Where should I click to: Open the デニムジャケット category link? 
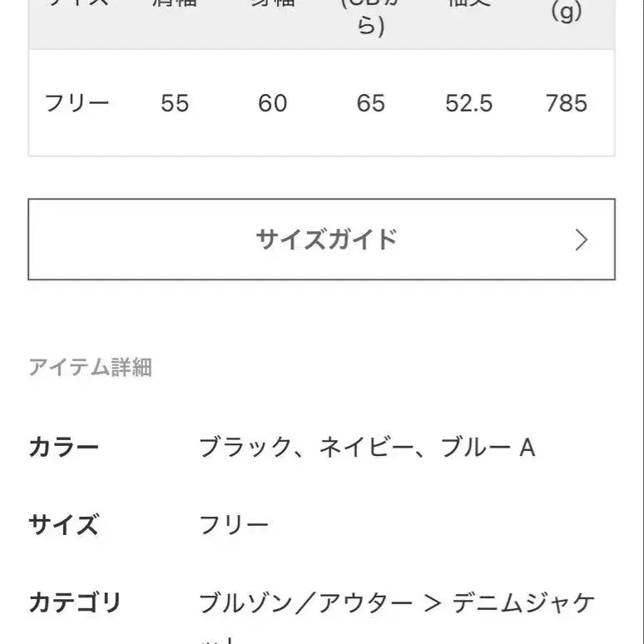point(523,602)
